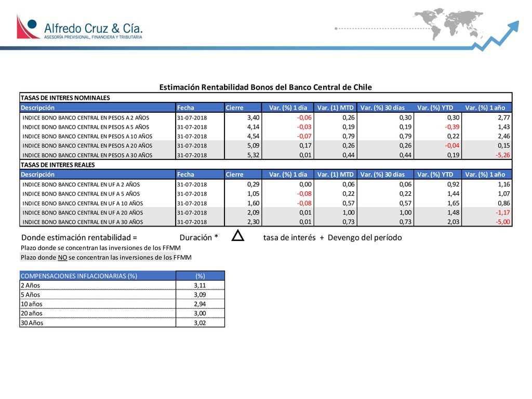532x399 pixels.
Task: Select row 'INDICE BONO BANCO CENTRAL EN PESOS A 10 AÑOS'
Action: click(266, 136)
